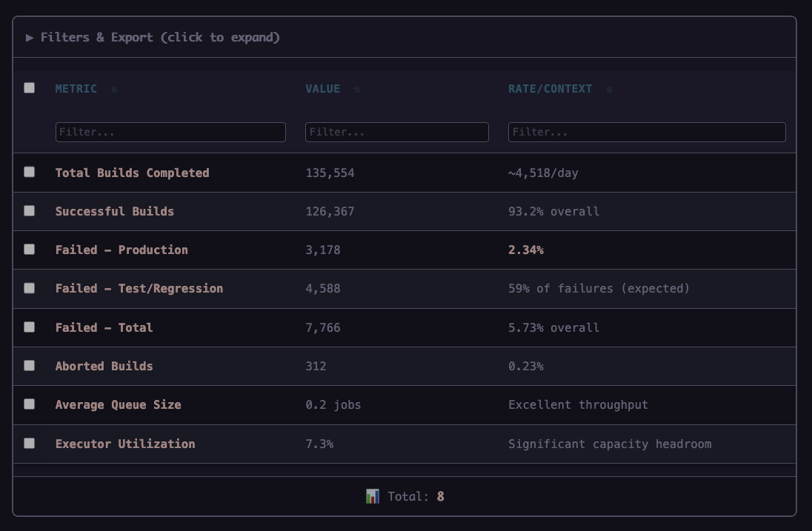Image resolution: width=812 pixels, height=531 pixels.
Task: Click the sort icon next to METRIC
Action: (x=113, y=90)
